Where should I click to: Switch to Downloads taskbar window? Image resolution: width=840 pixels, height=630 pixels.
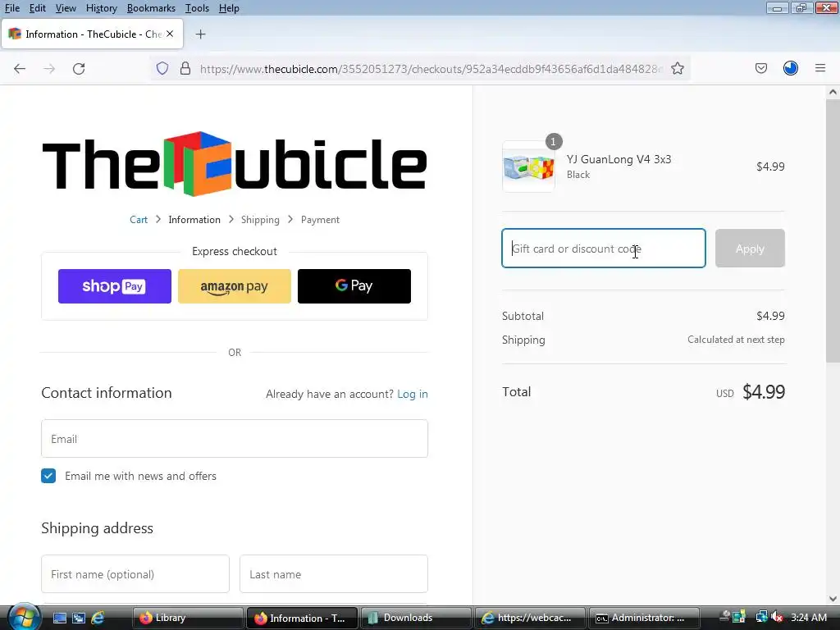click(x=416, y=618)
